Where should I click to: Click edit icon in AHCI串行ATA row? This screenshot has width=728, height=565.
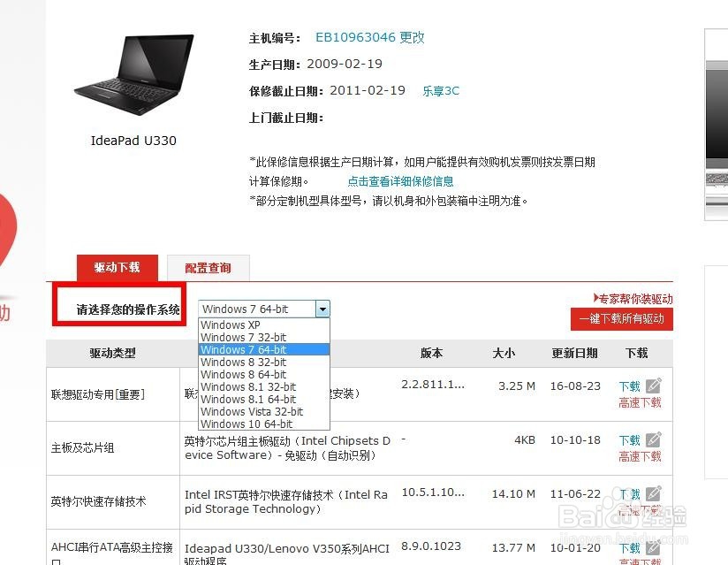[654, 547]
